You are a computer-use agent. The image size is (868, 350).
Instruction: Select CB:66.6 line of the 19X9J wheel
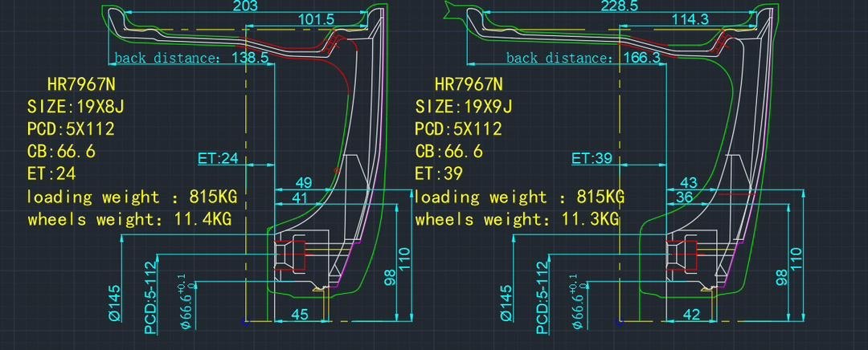tap(449, 151)
